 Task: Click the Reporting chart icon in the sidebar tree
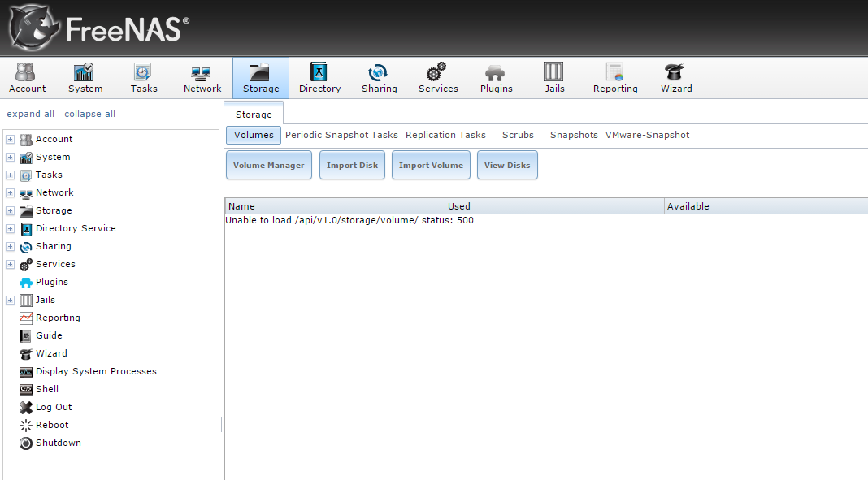(26, 318)
